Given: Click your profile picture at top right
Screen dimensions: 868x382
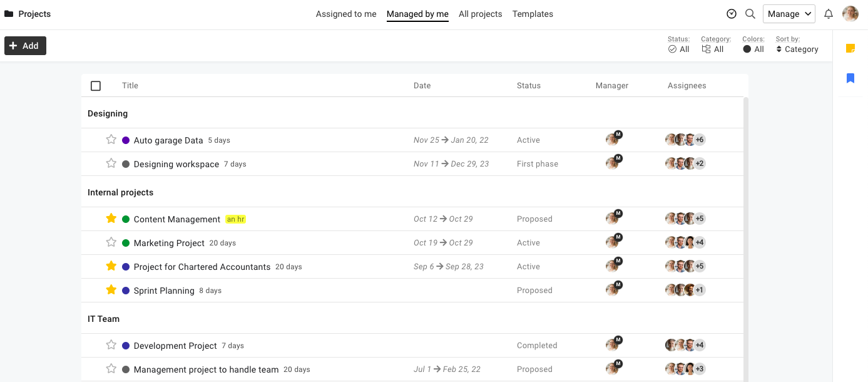Looking at the screenshot, I should coord(850,13).
